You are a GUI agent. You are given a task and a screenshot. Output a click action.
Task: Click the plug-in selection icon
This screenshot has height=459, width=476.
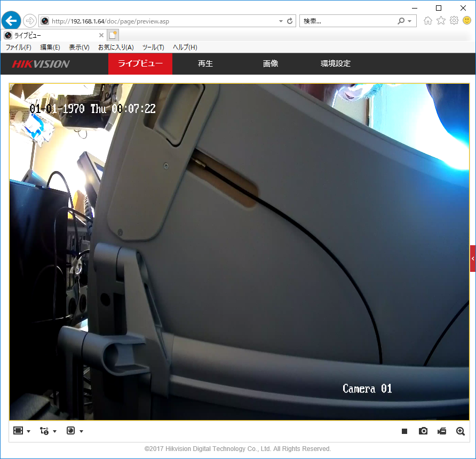point(71,431)
